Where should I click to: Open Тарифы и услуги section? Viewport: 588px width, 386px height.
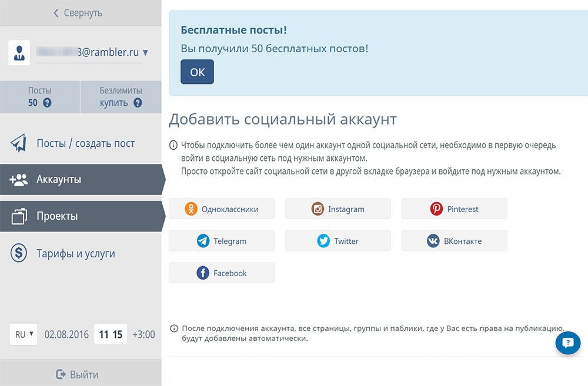click(75, 254)
